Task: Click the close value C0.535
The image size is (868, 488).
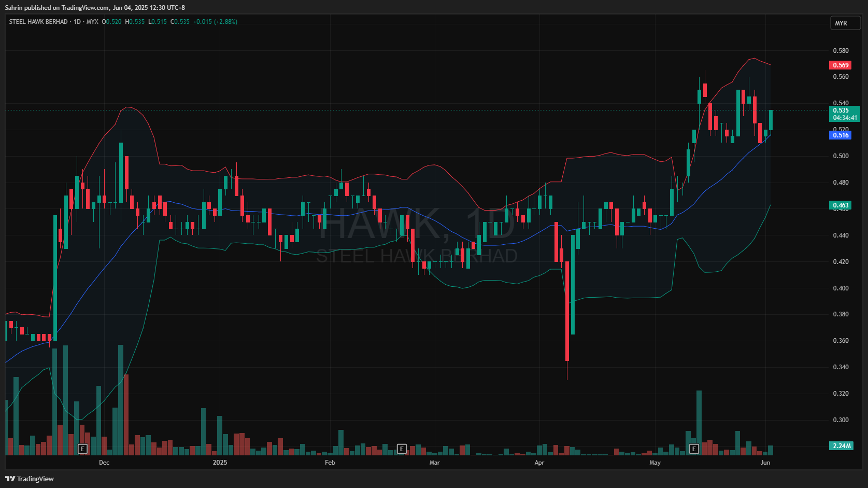Action: coord(180,22)
